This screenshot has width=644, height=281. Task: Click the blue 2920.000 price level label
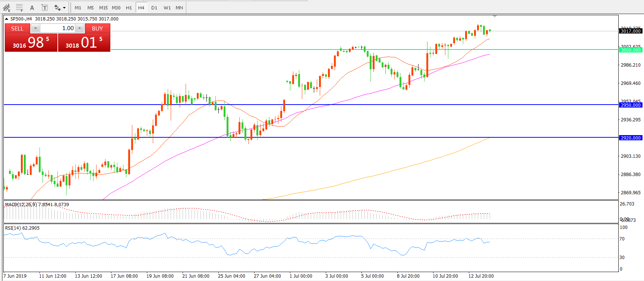click(x=631, y=138)
